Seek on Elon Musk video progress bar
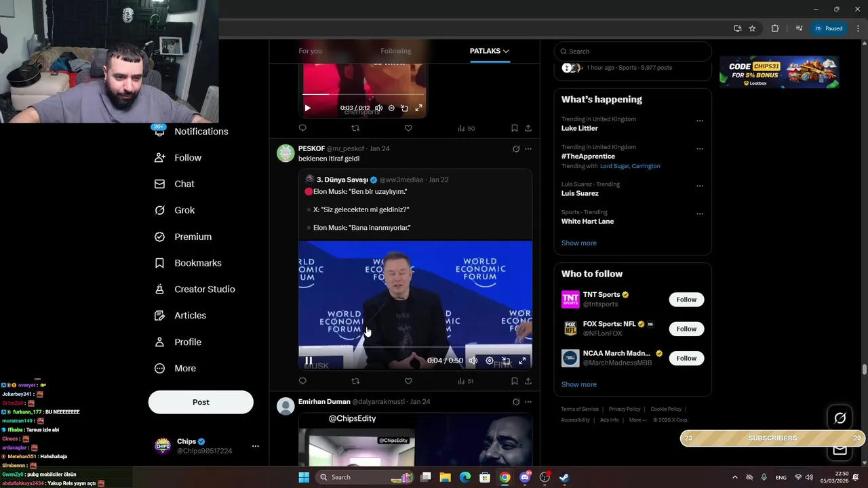The width and height of the screenshot is (868, 488). (x=415, y=346)
